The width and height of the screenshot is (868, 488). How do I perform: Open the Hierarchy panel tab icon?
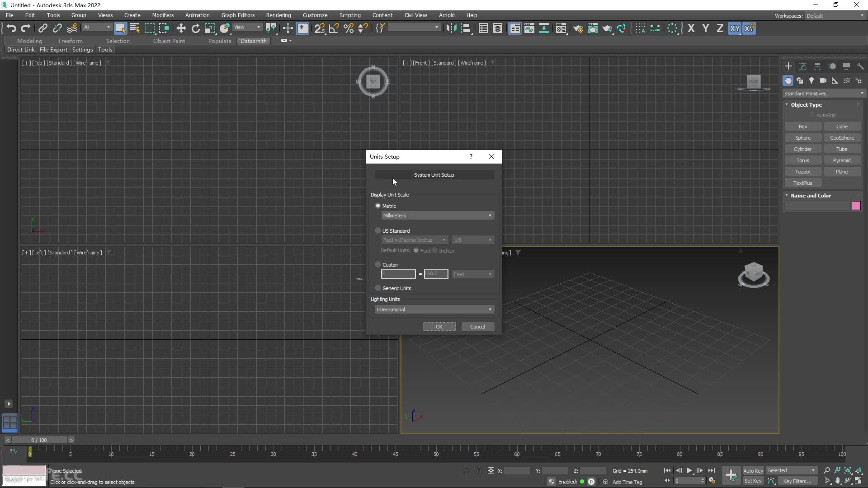pos(817,66)
